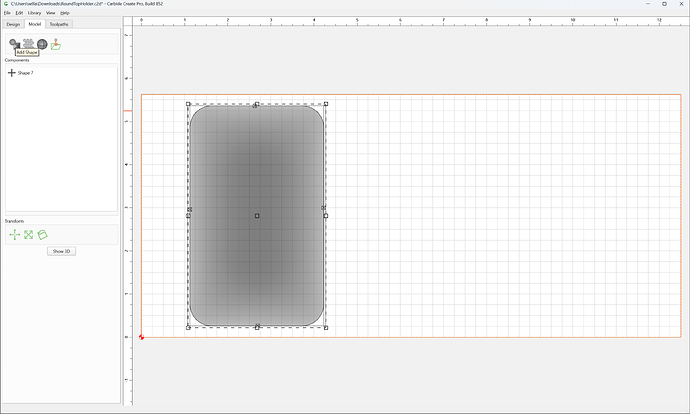Click the Add Shape icon

(15, 44)
